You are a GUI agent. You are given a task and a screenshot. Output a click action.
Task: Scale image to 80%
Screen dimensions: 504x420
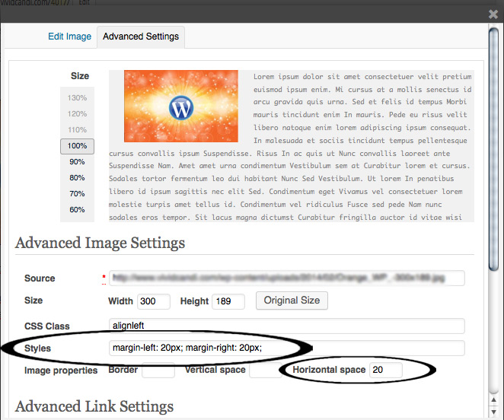(x=77, y=178)
